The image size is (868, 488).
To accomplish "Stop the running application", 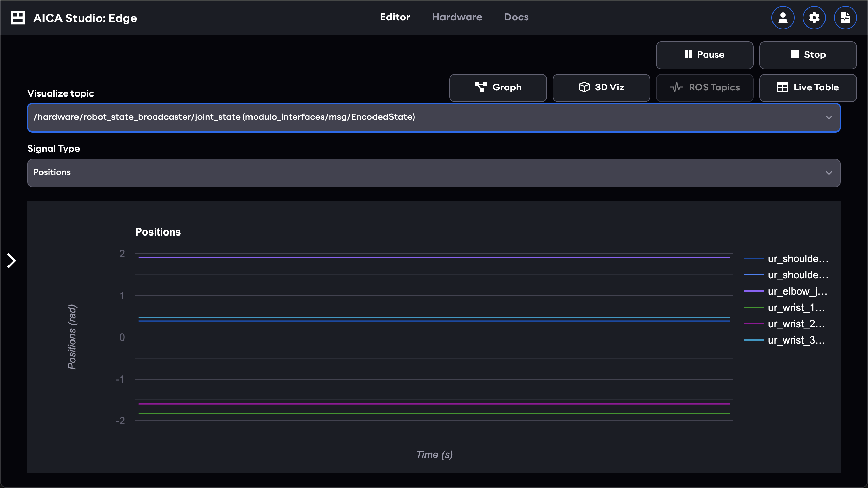I will (x=808, y=55).
